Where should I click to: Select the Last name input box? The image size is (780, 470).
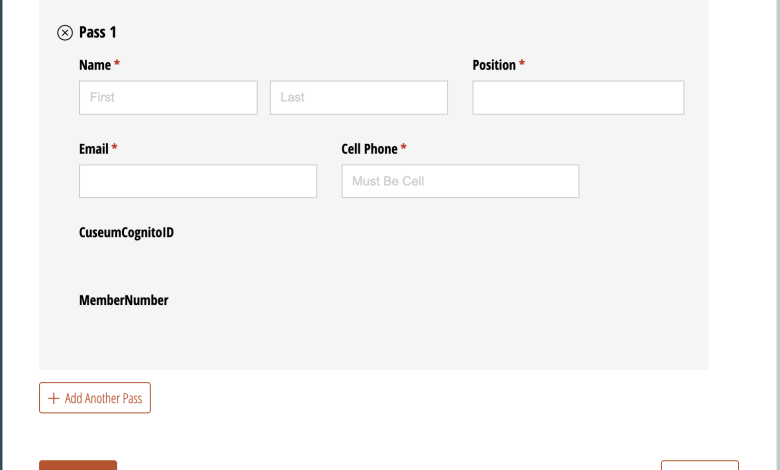pyautogui.click(x=358, y=97)
